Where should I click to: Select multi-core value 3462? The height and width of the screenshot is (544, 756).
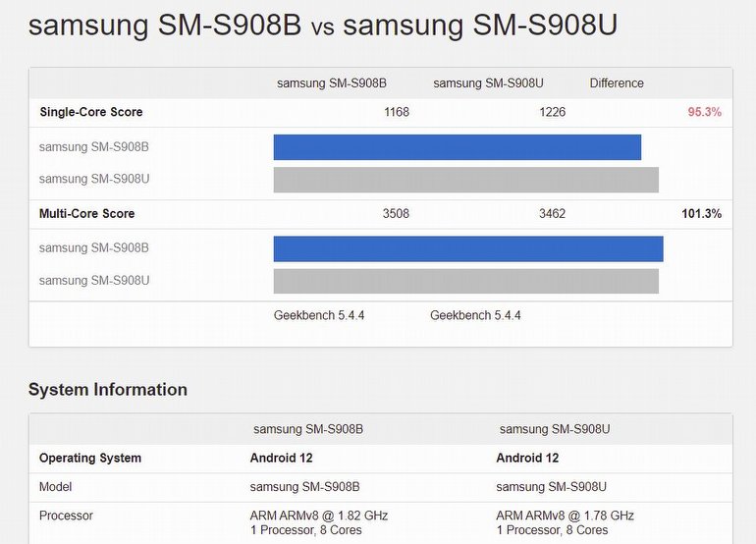point(552,214)
